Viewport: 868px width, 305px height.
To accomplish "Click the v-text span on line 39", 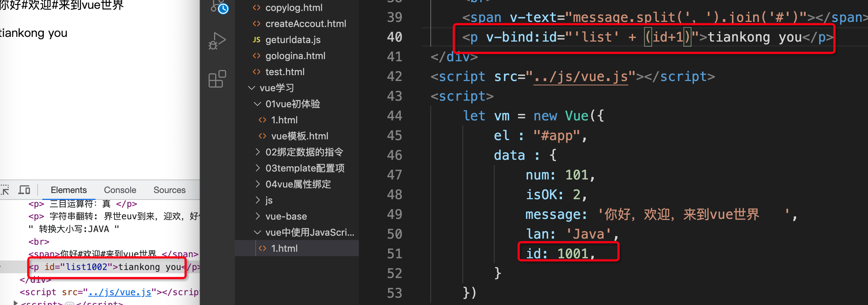I will click(x=665, y=18).
